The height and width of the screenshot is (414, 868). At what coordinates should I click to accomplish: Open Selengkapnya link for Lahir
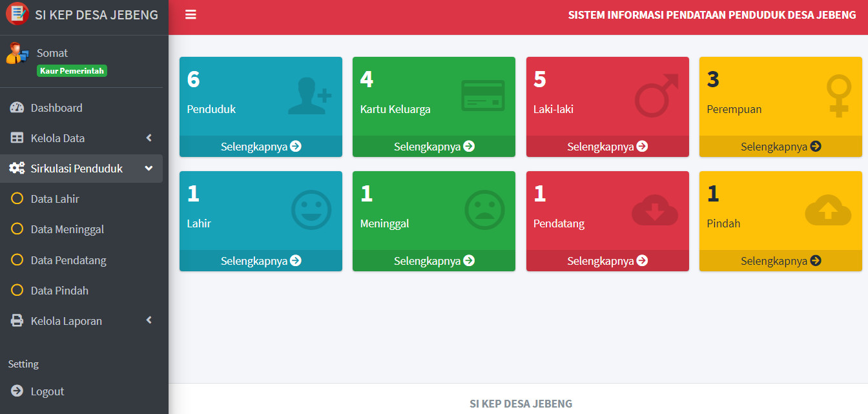pyautogui.click(x=261, y=261)
